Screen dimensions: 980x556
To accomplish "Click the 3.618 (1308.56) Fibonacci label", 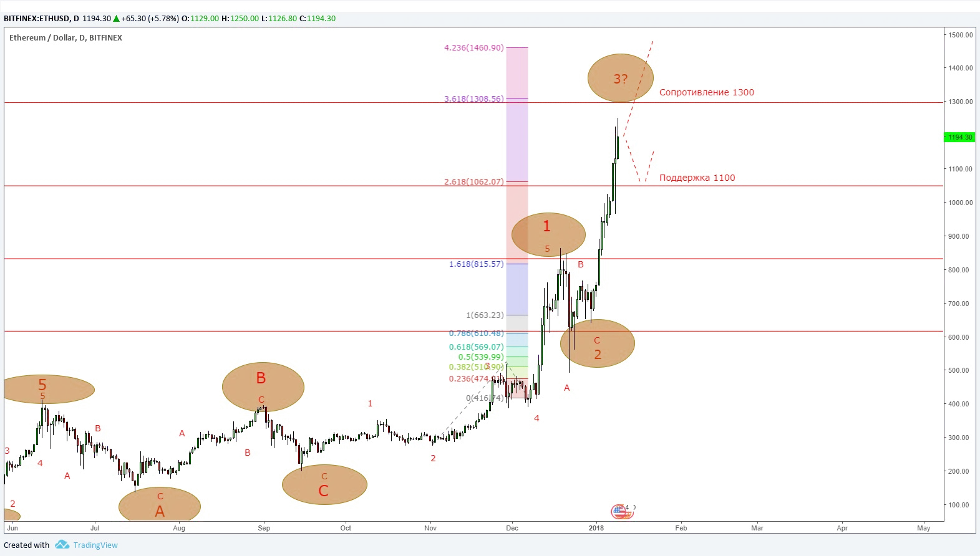I will (473, 98).
